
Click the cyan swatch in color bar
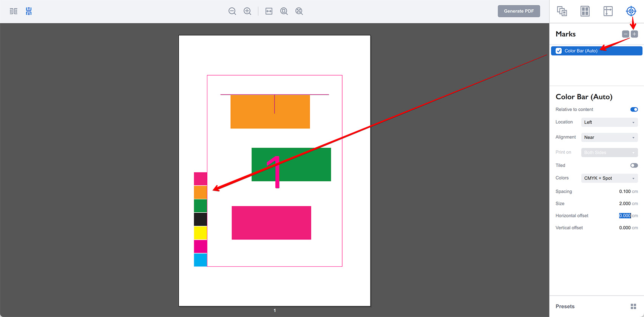201,260
